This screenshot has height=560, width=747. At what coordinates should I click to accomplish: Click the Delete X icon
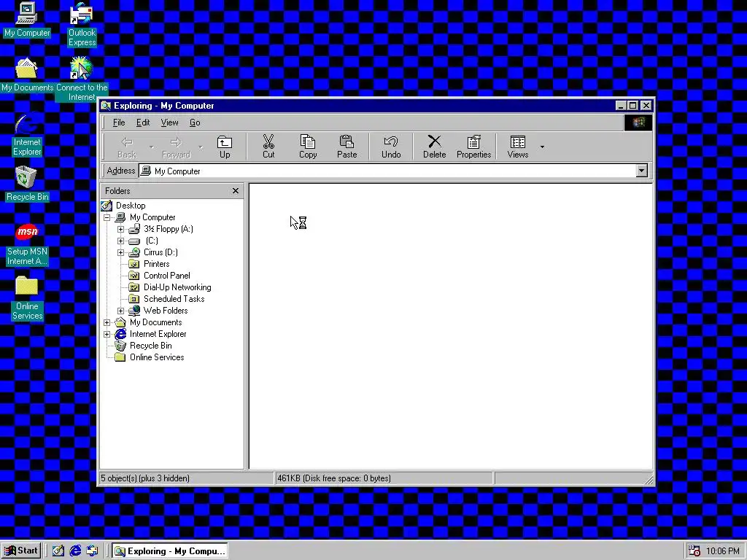(434, 141)
